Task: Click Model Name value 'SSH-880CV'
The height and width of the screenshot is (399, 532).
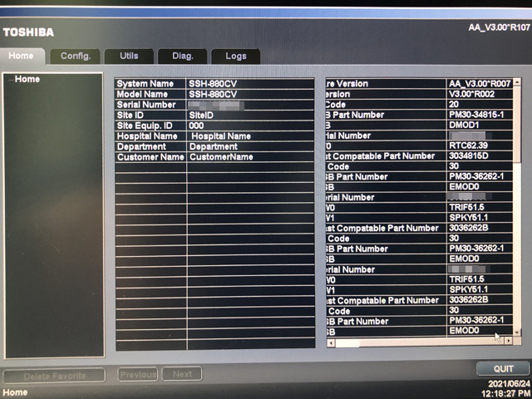Action: click(x=250, y=94)
